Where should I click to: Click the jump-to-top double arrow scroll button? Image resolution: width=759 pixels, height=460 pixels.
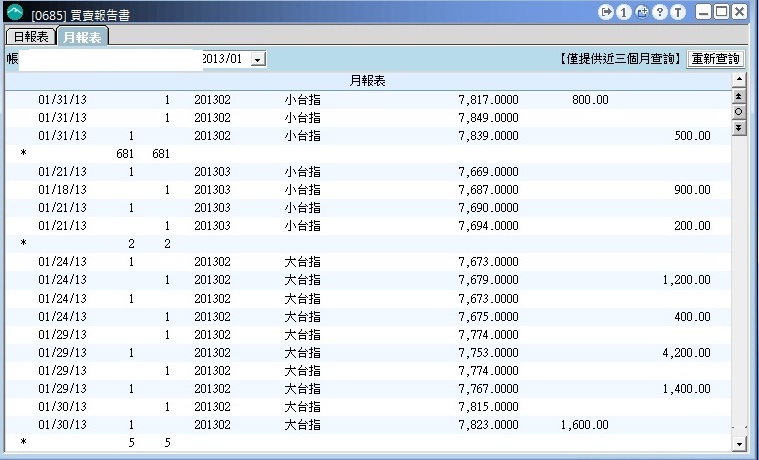[739, 96]
